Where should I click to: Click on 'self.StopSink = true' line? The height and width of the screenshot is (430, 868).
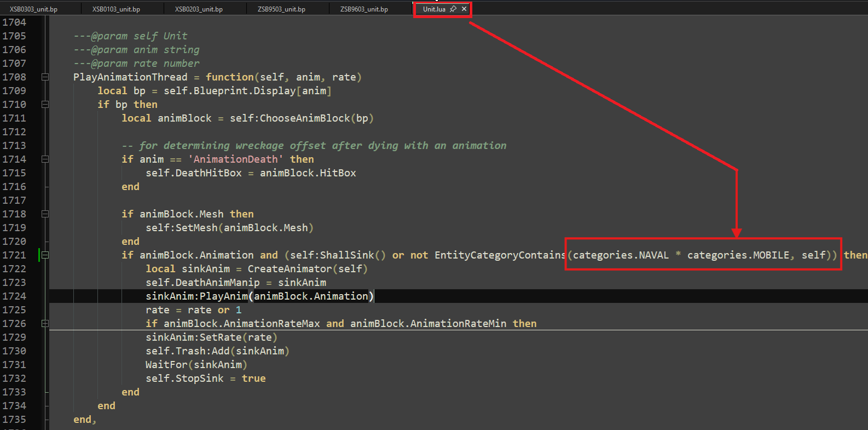[x=206, y=379]
